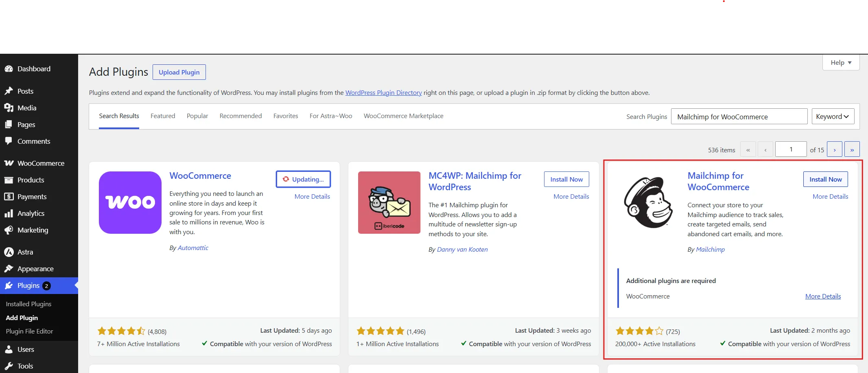Screen dimensions: 868x373
Task: Click '7+ Million Active Installations' text
Action: [x=138, y=344]
